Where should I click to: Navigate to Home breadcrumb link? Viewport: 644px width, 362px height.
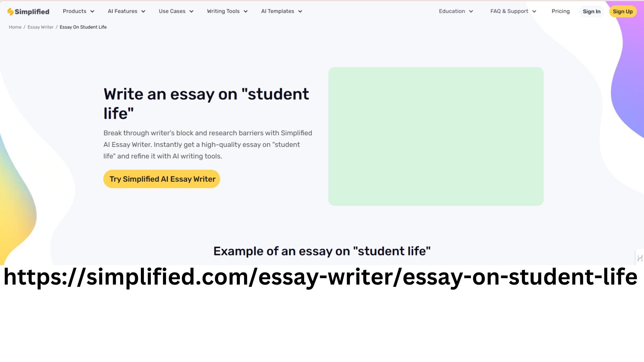[15, 27]
